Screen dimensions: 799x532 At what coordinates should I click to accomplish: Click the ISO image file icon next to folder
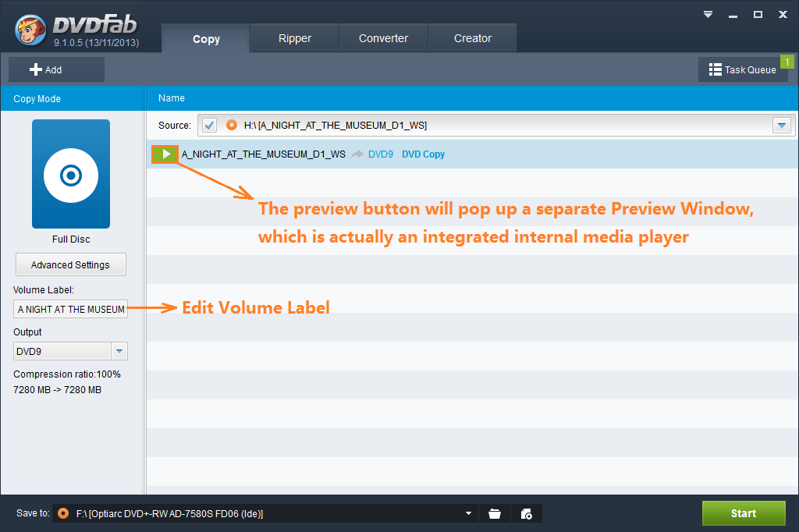click(x=527, y=513)
